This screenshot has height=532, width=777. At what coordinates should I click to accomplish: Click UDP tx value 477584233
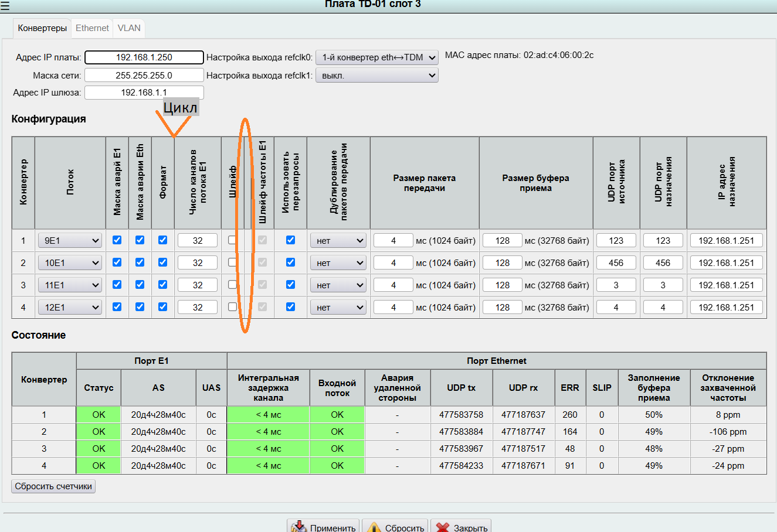(462, 466)
